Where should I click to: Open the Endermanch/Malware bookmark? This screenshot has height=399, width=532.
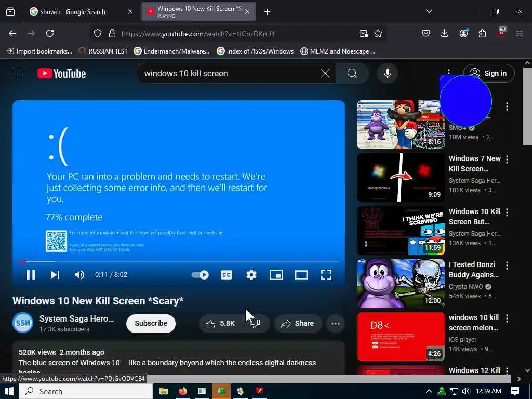click(x=171, y=51)
